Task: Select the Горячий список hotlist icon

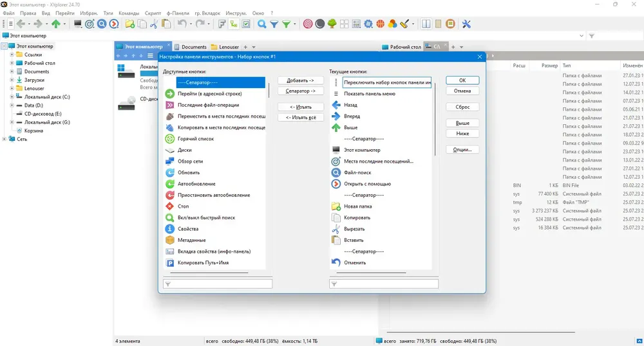Action: click(x=169, y=138)
